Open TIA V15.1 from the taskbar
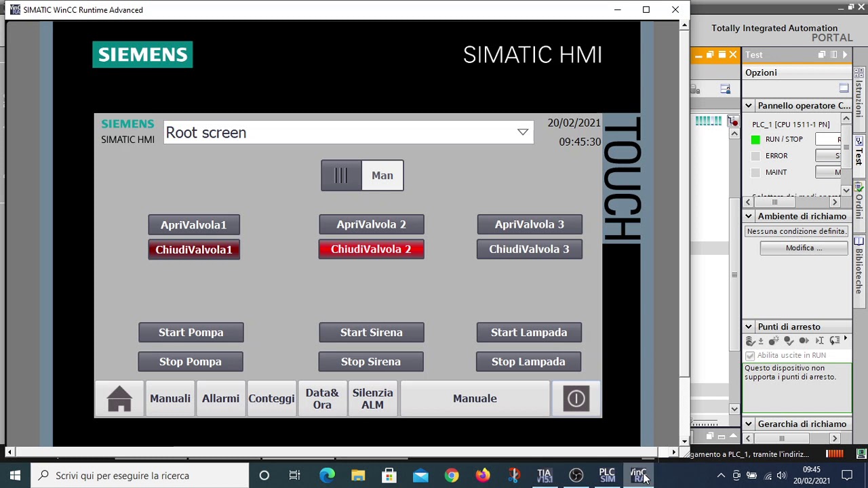This screenshot has width=868, height=488. coord(545,476)
